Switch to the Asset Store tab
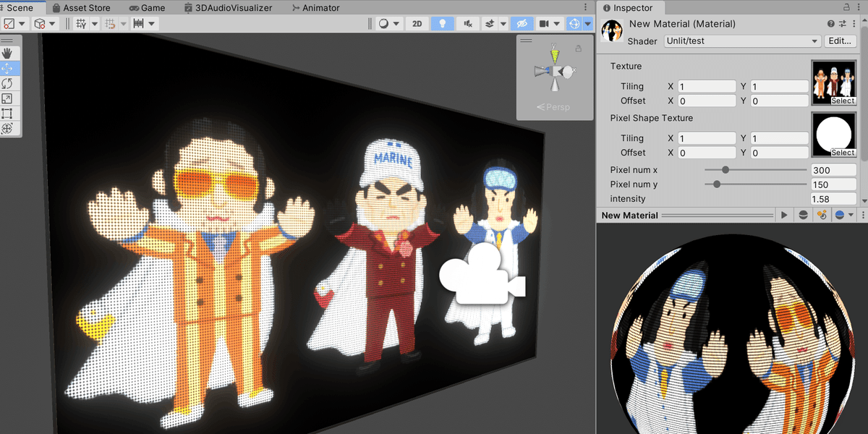 coord(81,8)
